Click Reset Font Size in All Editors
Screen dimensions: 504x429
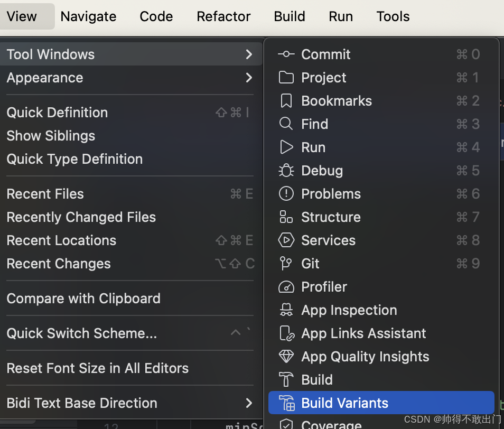pyautogui.click(x=98, y=368)
